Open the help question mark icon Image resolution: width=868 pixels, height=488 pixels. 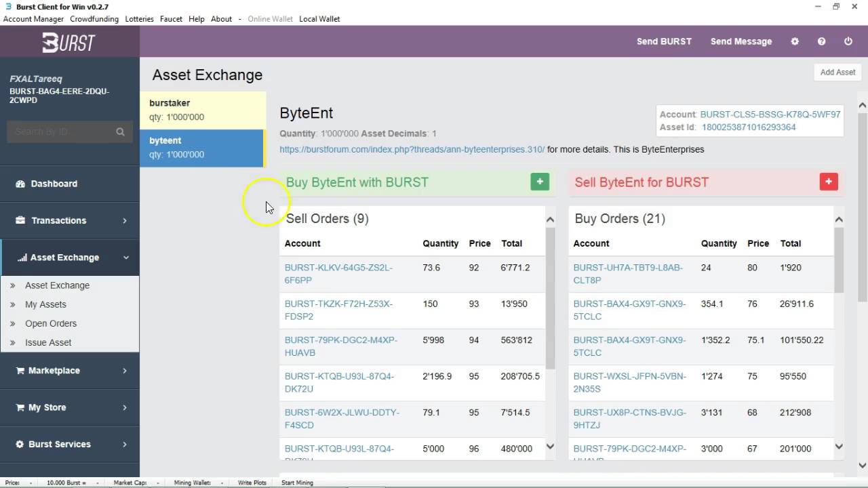(x=821, y=41)
